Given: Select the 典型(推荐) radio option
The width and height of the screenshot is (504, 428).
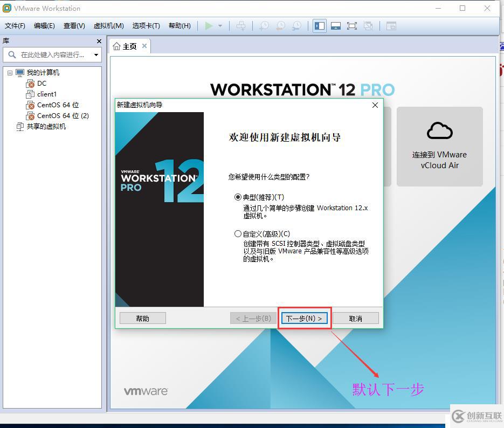Looking at the screenshot, I should tap(238, 197).
